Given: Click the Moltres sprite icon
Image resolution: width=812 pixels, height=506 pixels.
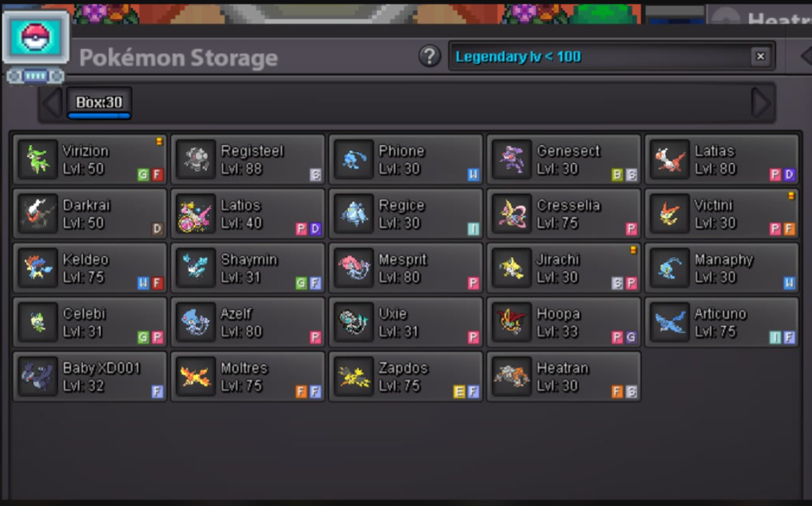Looking at the screenshot, I should click(196, 376).
